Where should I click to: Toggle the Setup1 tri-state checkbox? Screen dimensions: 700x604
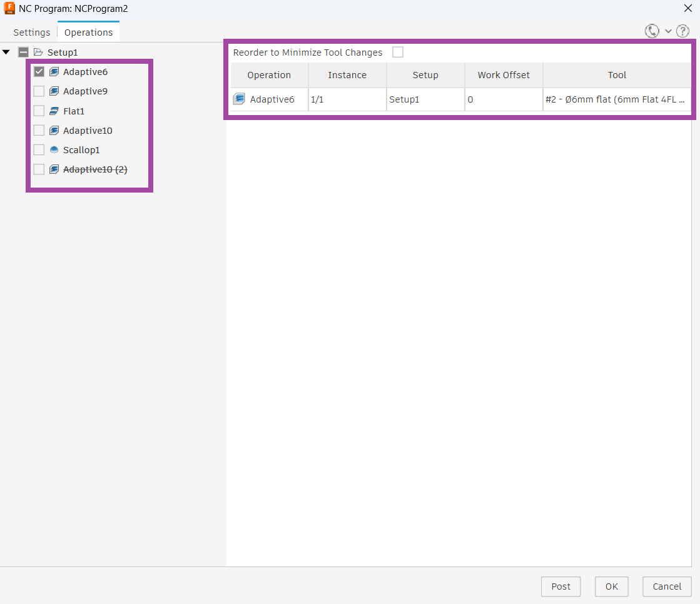coord(24,53)
